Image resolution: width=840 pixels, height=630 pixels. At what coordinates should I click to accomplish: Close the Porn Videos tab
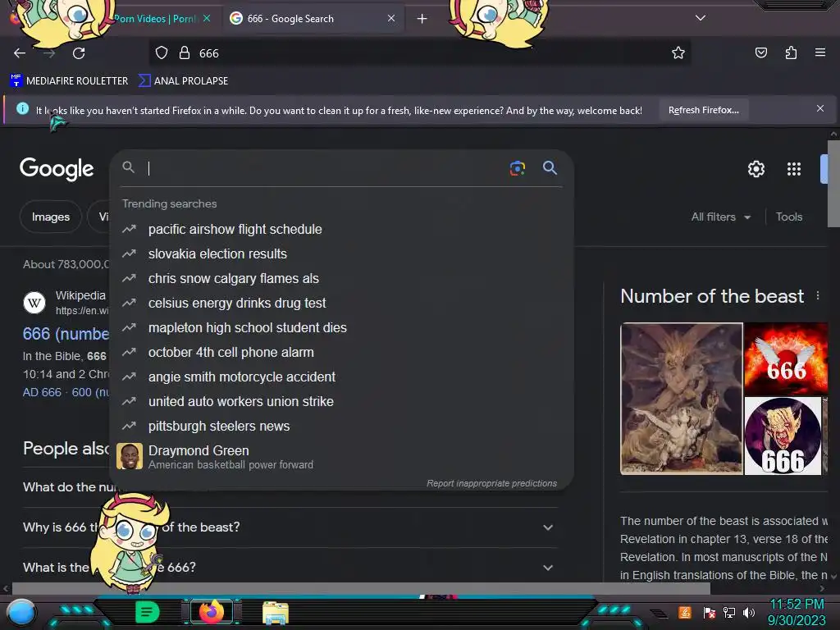(x=207, y=18)
